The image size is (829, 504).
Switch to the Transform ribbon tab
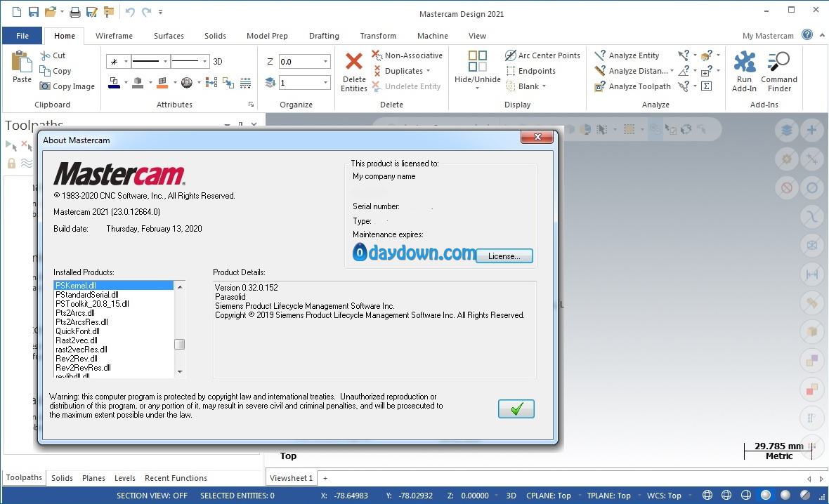point(378,35)
